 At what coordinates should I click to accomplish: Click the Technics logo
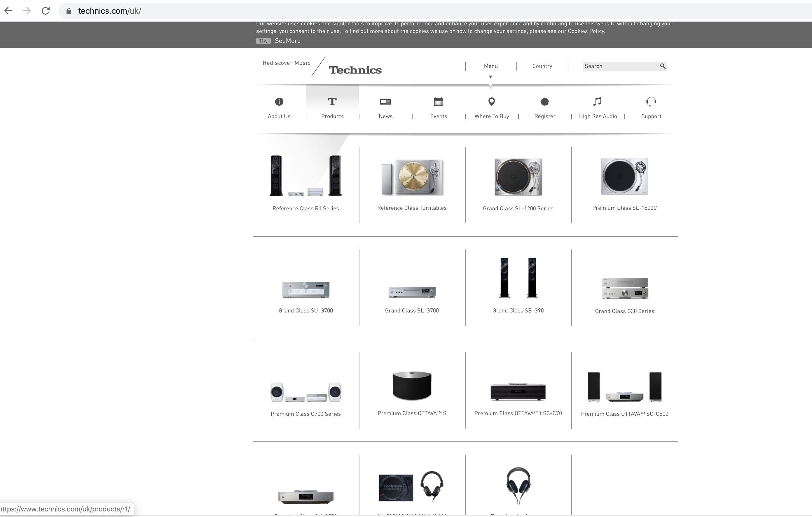(355, 70)
